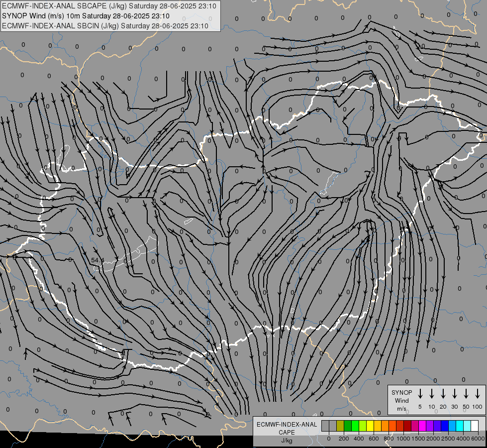
Task: Pick the cyan swatch before 4000 tick
Action: 460,426
